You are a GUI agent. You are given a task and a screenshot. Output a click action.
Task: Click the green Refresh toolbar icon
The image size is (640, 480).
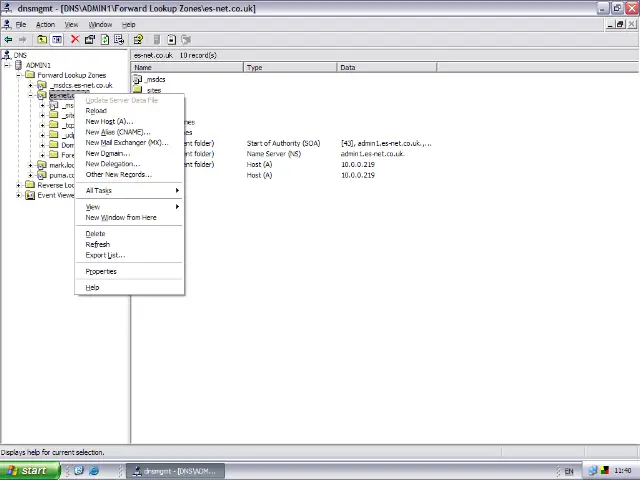105,40
